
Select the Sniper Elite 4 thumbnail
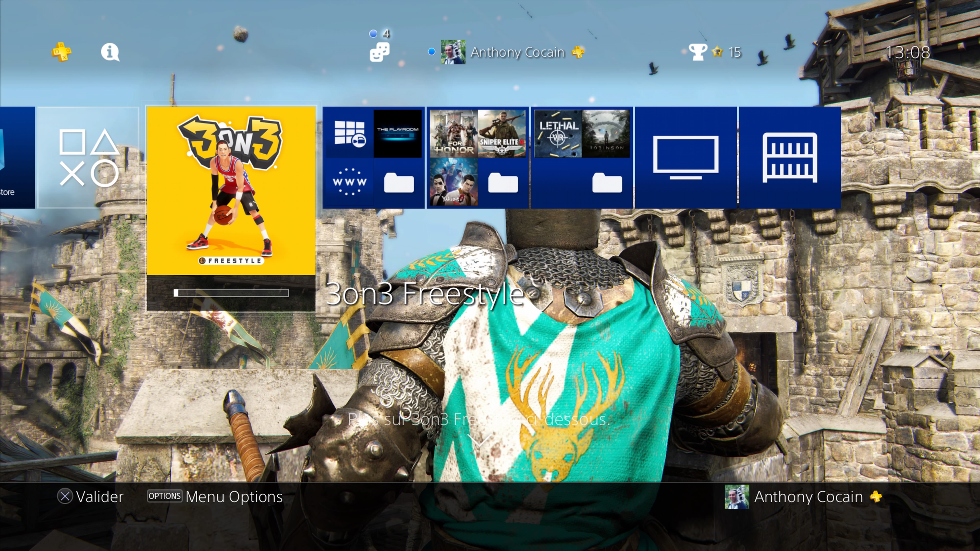click(x=502, y=133)
